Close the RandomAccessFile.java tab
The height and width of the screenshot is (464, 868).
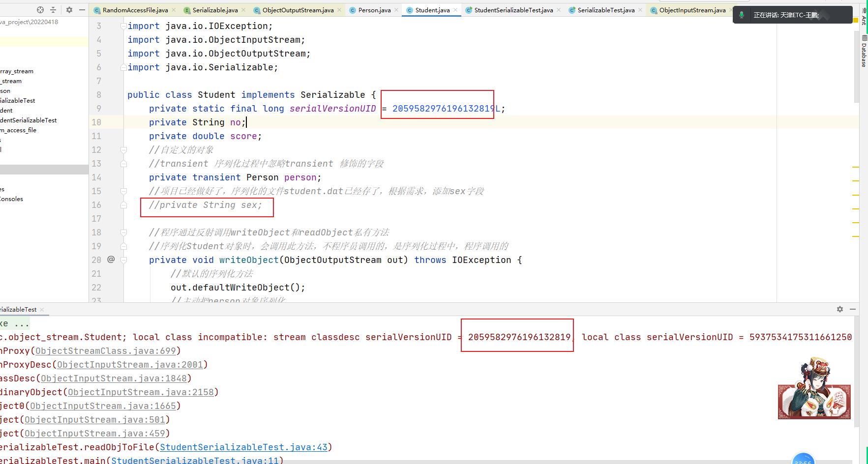click(174, 10)
